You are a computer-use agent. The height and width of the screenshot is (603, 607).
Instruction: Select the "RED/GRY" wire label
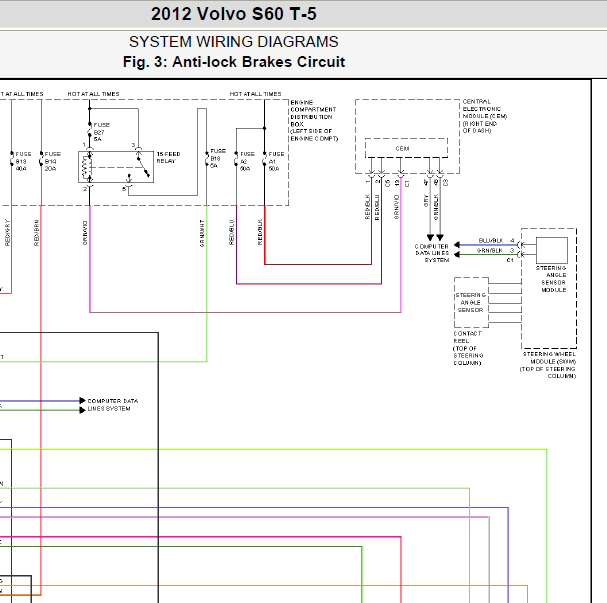[x=7, y=233]
